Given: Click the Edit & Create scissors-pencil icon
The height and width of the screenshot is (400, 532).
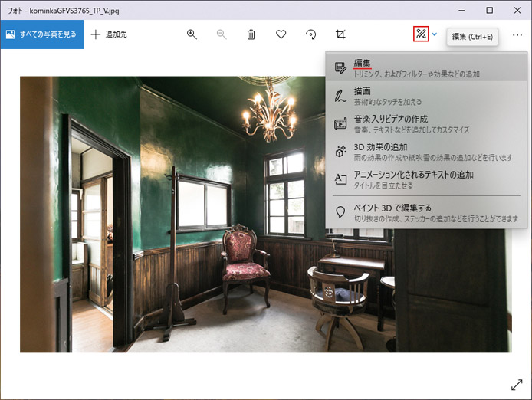Looking at the screenshot, I should point(421,34).
